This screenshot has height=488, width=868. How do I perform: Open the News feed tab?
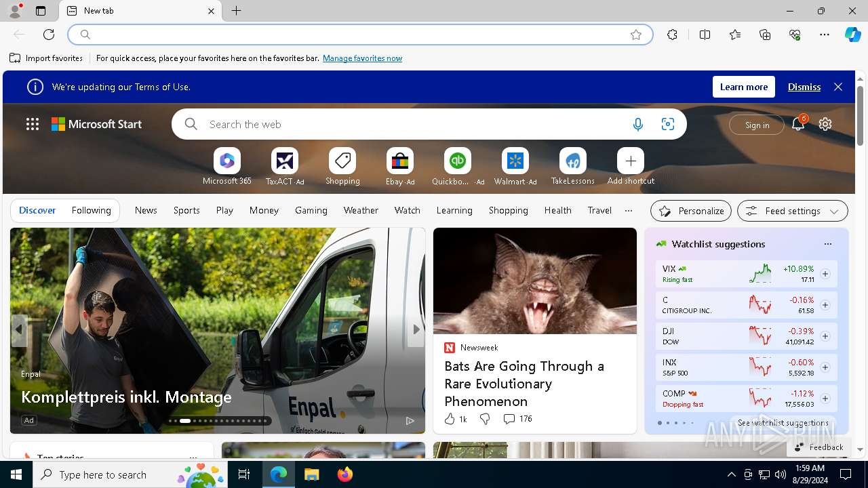tap(146, 210)
